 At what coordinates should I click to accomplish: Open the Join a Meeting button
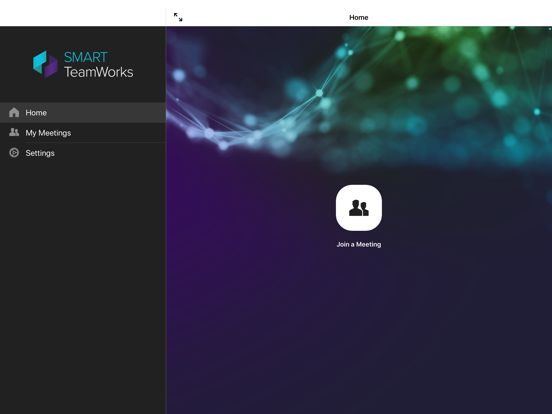coord(359,208)
